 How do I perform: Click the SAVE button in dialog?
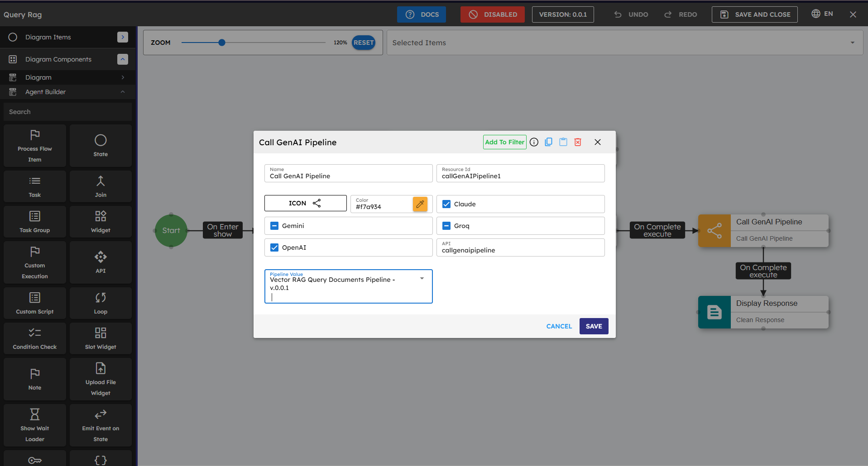click(594, 326)
